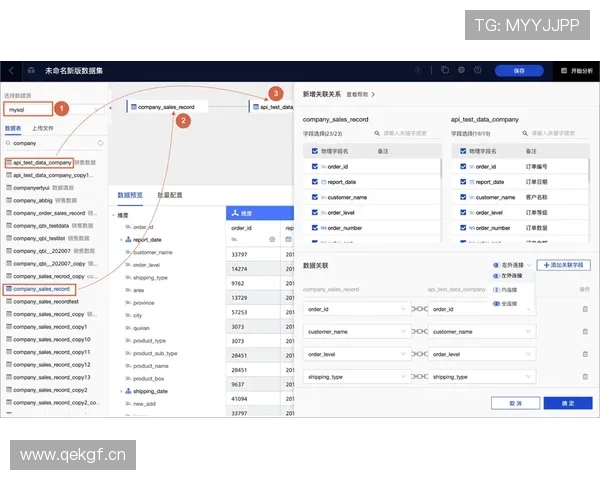Click the 确定 confirm button
600x480 pixels.
pyautogui.click(x=568, y=403)
